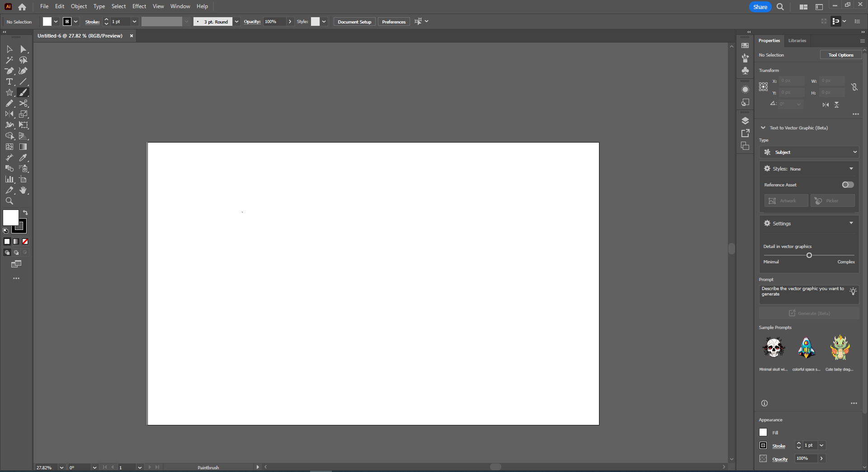The height and width of the screenshot is (472, 868).
Task: Select the Lasso tool
Action: [x=24, y=60]
